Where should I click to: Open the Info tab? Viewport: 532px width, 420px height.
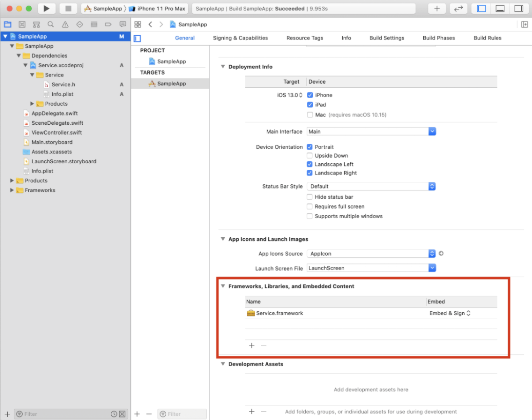tap(346, 38)
